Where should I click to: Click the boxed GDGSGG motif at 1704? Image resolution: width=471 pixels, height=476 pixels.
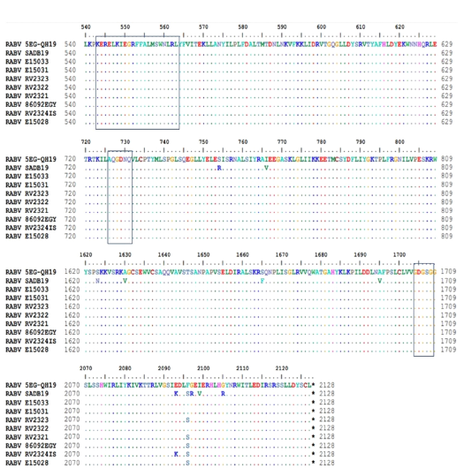[x=423, y=310]
